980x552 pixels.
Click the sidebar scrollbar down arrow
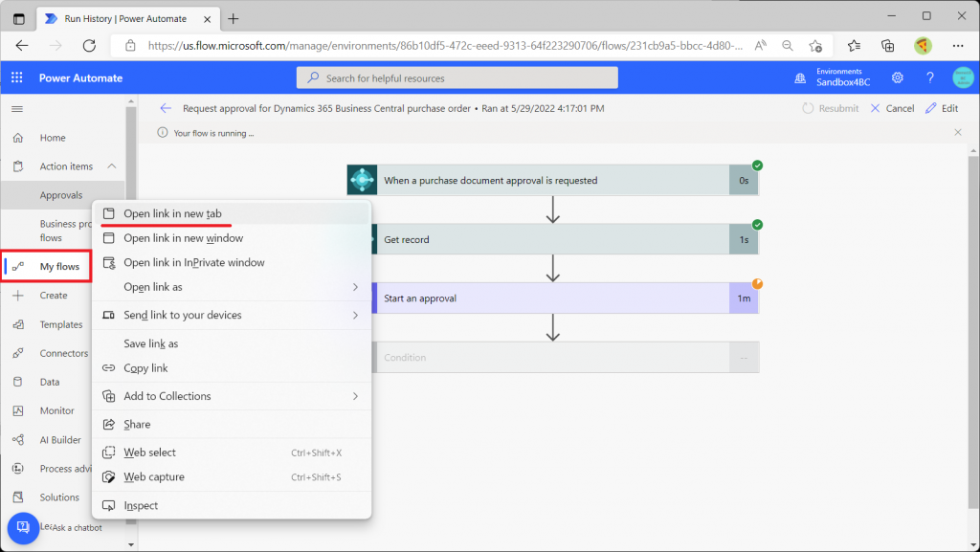pyautogui.click(x=130, y=544)
